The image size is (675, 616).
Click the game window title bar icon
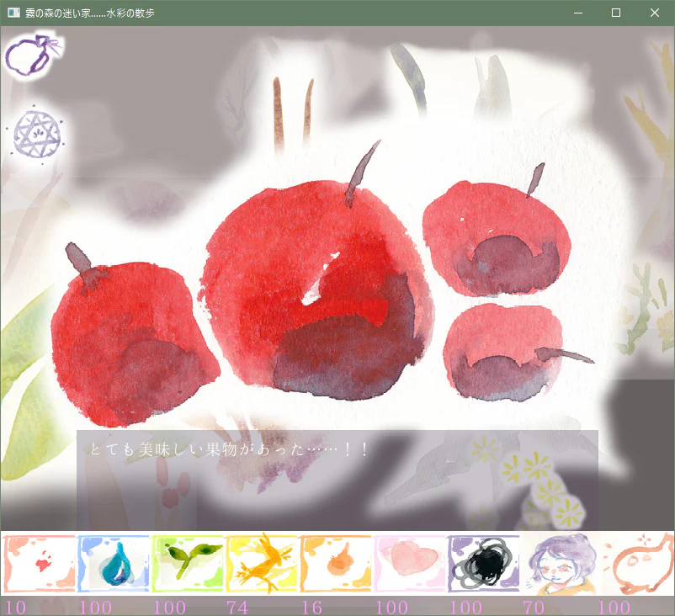(13, 13)
